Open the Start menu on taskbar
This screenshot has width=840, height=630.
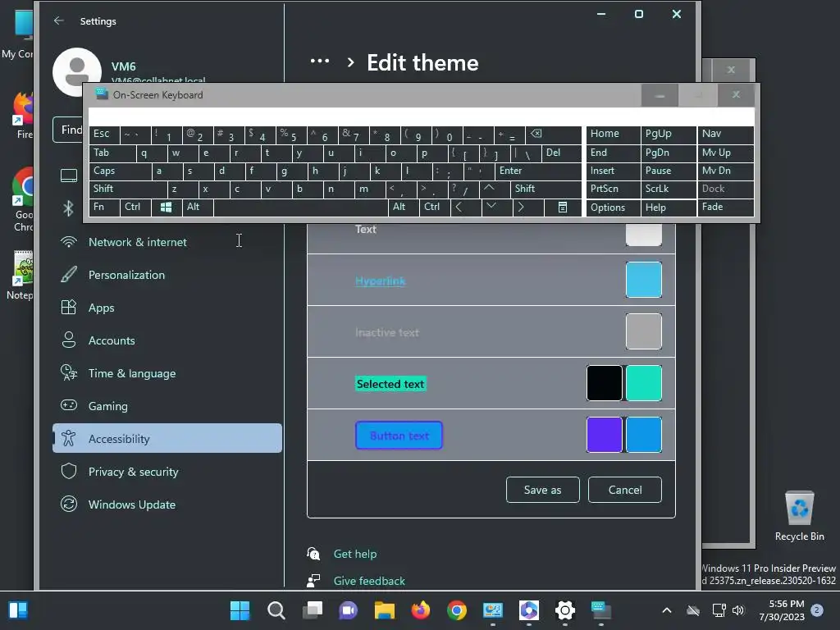tap(240, 610)
